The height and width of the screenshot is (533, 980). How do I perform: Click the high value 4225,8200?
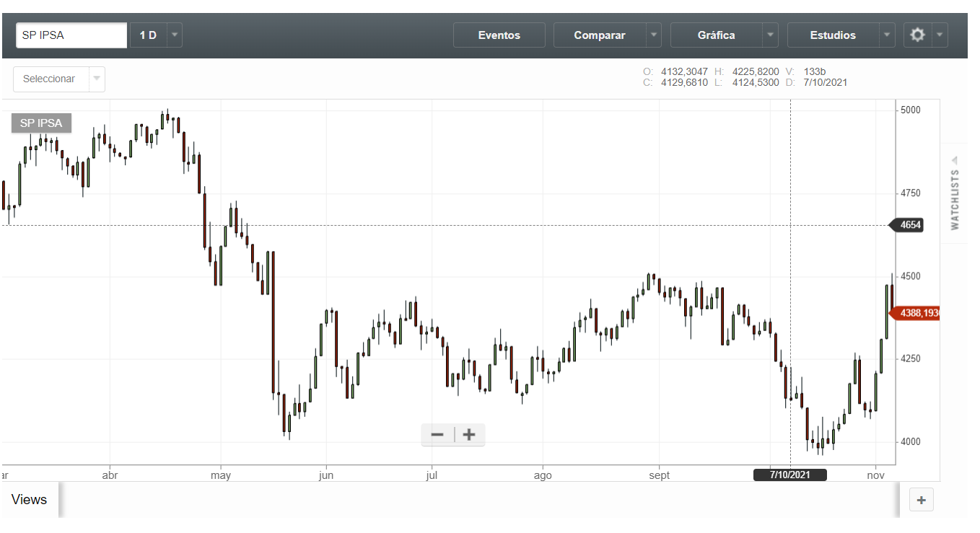coord(756,71)
